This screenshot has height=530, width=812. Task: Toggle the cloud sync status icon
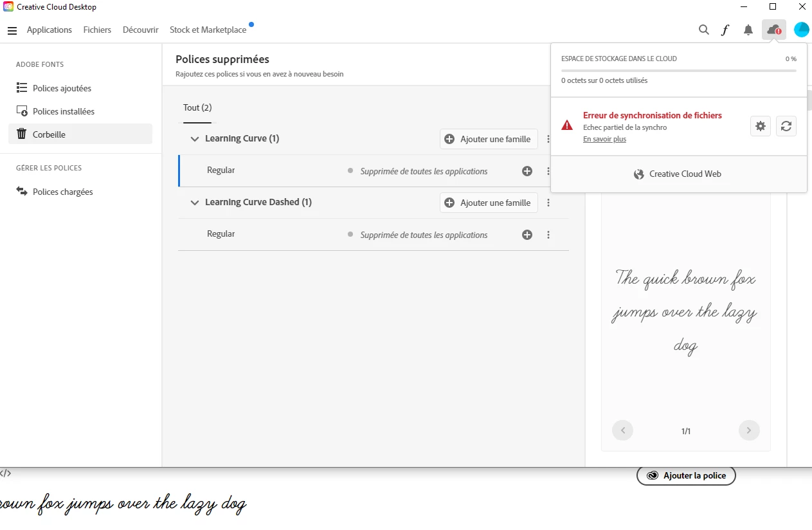coord(774,30)
